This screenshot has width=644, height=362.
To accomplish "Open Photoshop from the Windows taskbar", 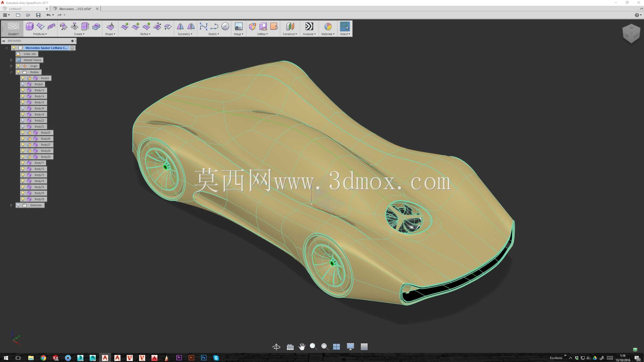I will (x=204, y=358).
